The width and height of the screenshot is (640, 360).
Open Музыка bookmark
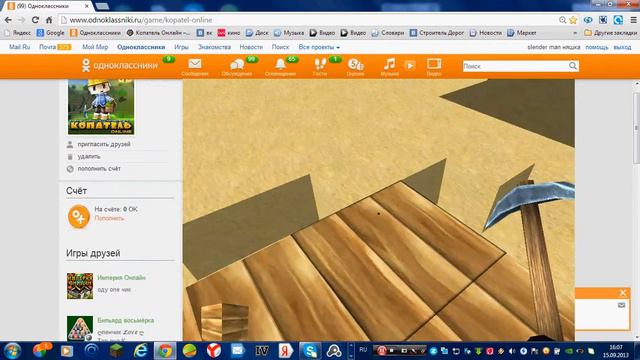click(289, 33)
